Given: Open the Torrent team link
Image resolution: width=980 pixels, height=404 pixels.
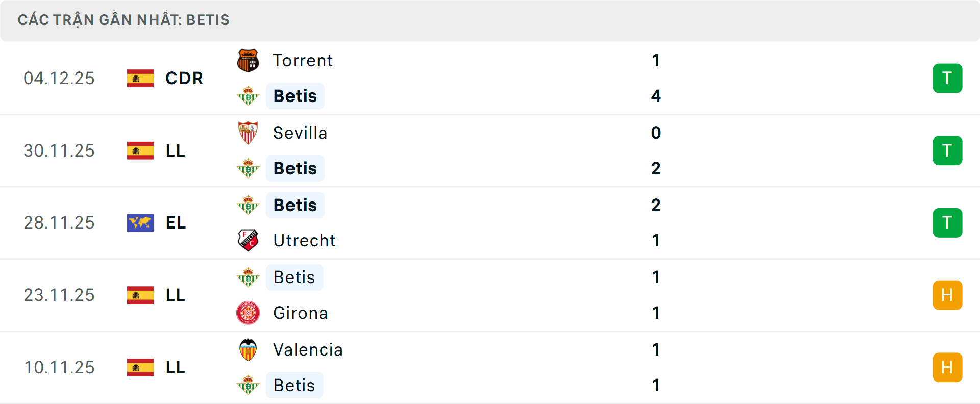Looking at the screenshot, I should click(x=303, y=61).
